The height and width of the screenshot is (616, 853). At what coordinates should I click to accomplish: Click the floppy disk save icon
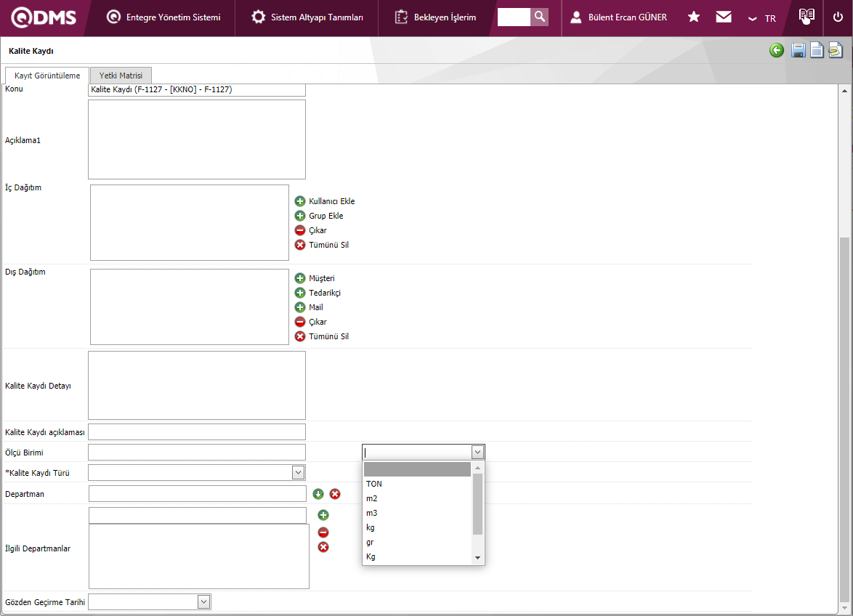[x=798, y=50]
